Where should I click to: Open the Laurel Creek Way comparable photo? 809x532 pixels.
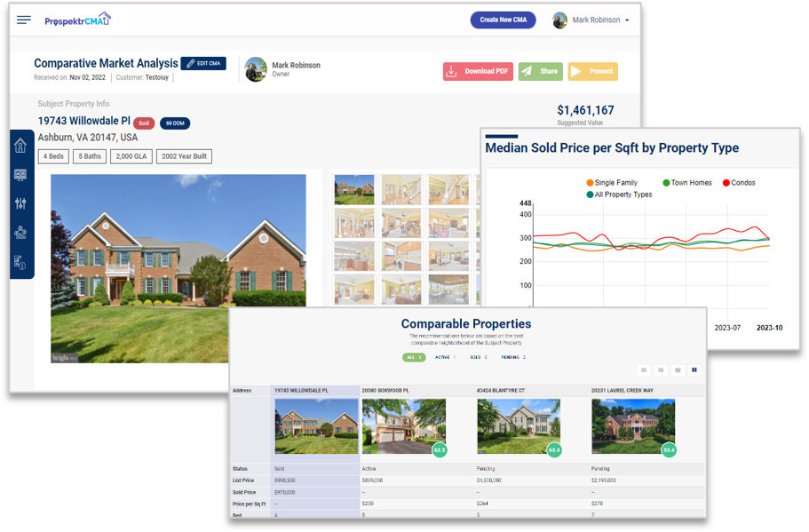pos(633,426)
